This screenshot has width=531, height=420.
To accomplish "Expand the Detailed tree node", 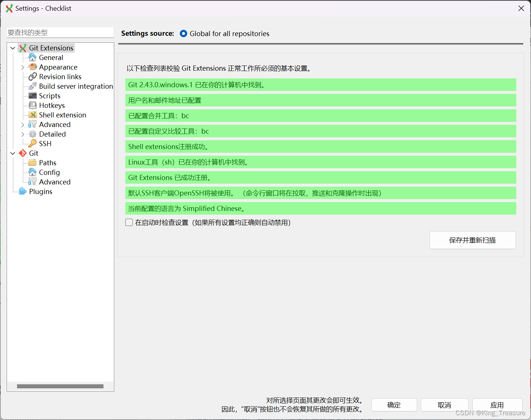I will [x=23, y=134].
